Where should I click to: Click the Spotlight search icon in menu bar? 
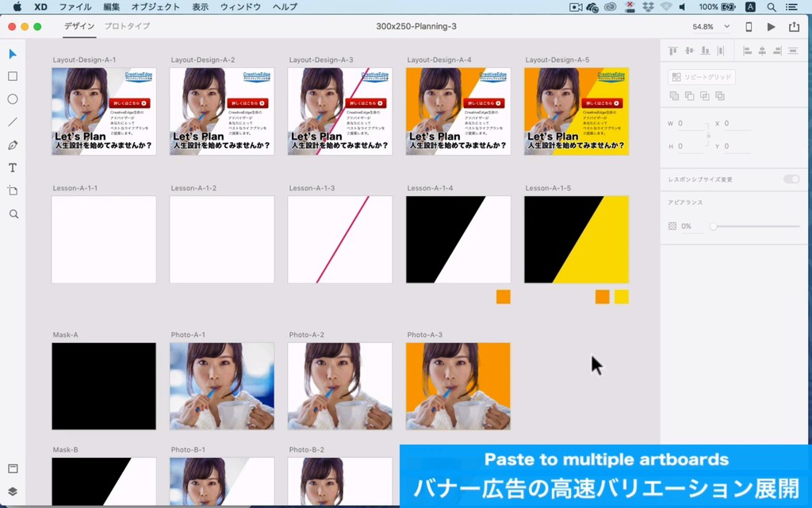(x=772, y=6)
